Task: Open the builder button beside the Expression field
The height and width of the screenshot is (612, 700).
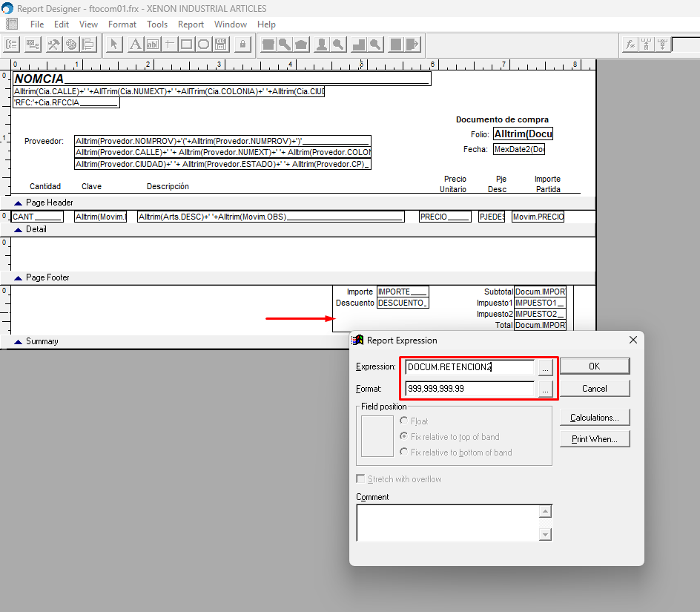Action: coord(545,367)
